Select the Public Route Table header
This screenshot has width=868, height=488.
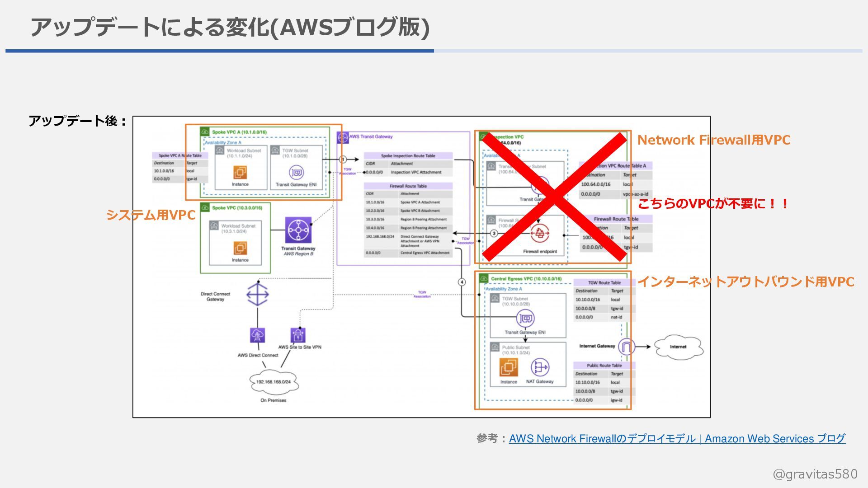coord(604,366)
